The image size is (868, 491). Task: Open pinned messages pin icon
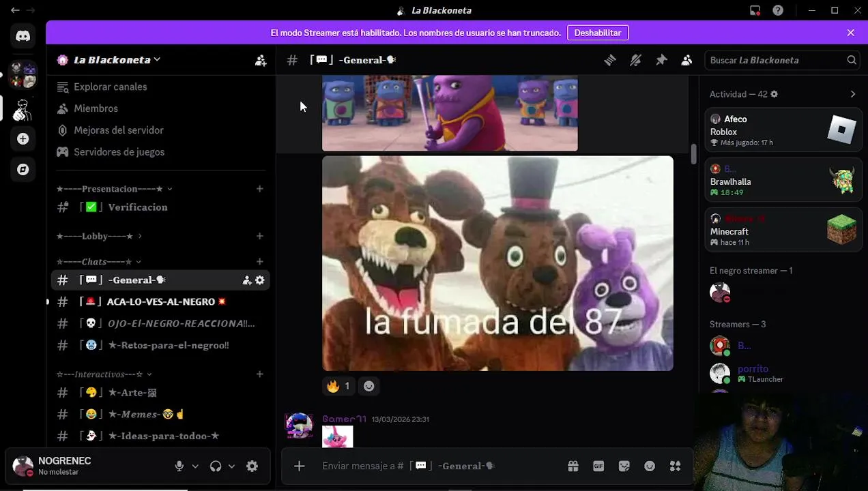click(661, 60)
